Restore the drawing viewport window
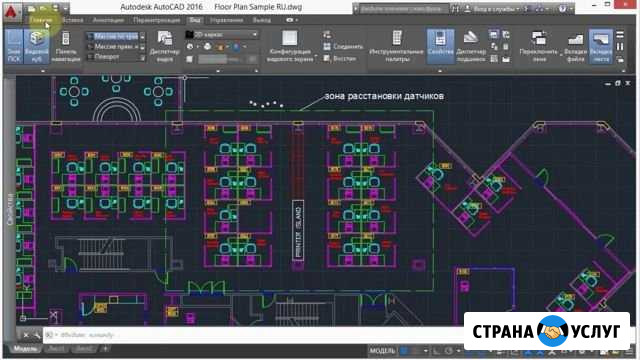 618,83
